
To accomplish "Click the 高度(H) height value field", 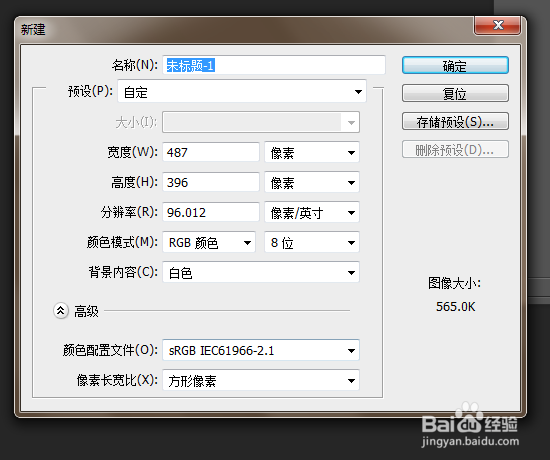I will [x=211, y=182].
